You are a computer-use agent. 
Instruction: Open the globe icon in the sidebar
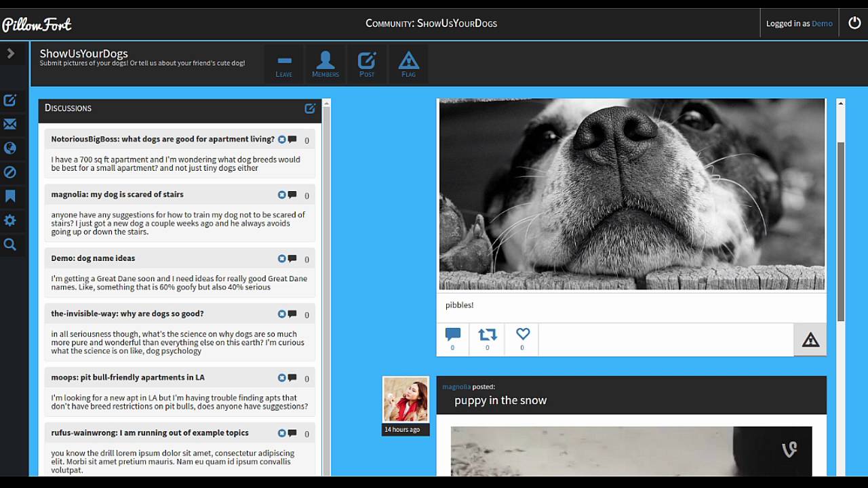(10, 148)
